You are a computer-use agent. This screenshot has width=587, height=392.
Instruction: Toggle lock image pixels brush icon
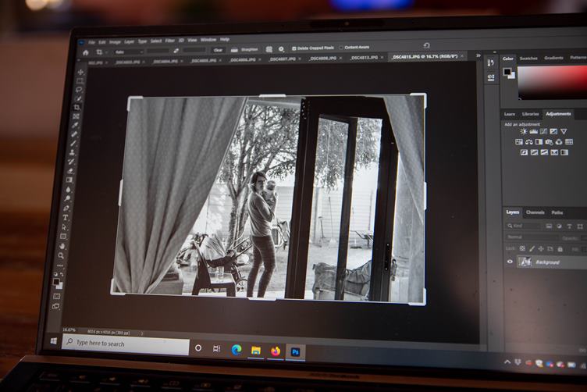pyautogui.click(x=532, y=248)
